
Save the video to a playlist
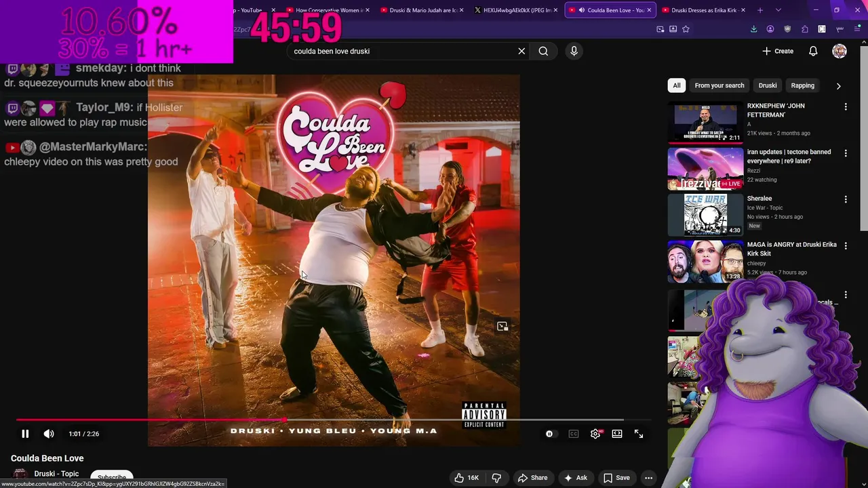click(x=616, y=478)
